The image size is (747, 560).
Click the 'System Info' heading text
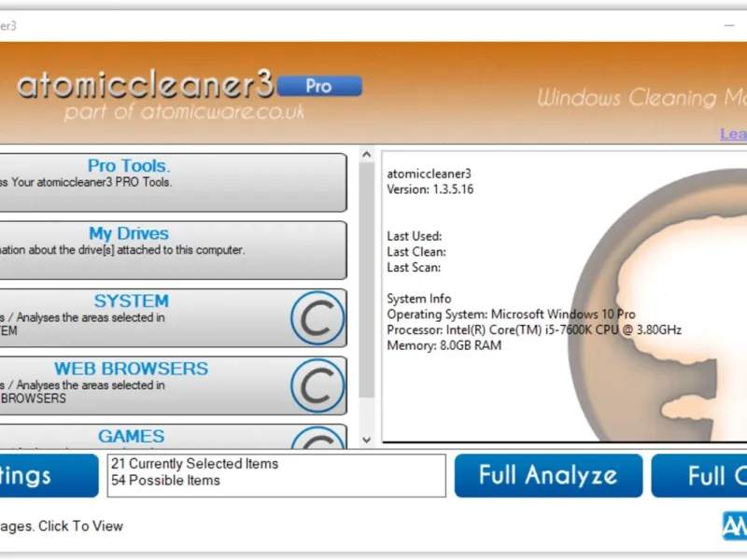418,299
